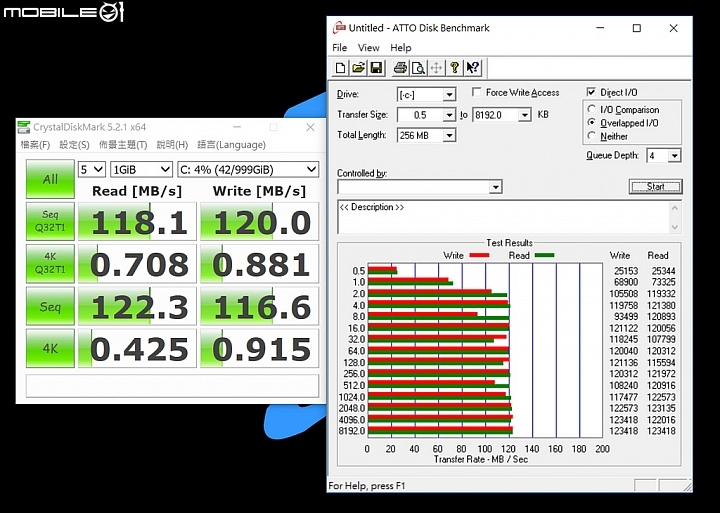Click the Seq Q32T1 read value 118.1

coord(137,221)
